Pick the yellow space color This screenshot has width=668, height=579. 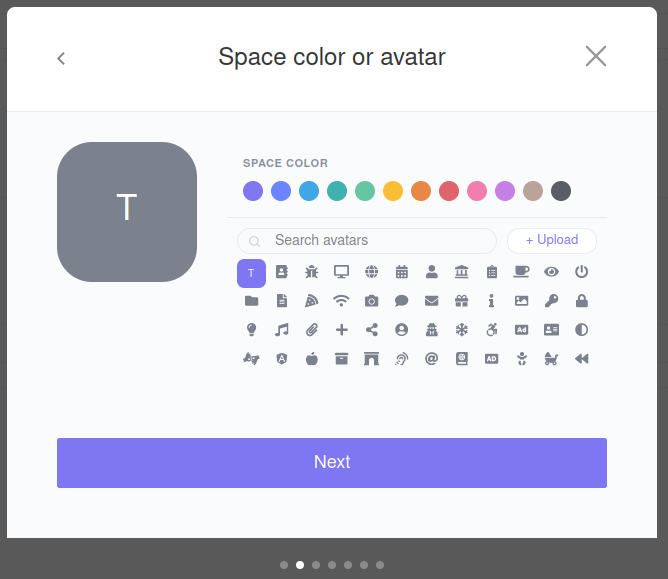click(393, 191)
